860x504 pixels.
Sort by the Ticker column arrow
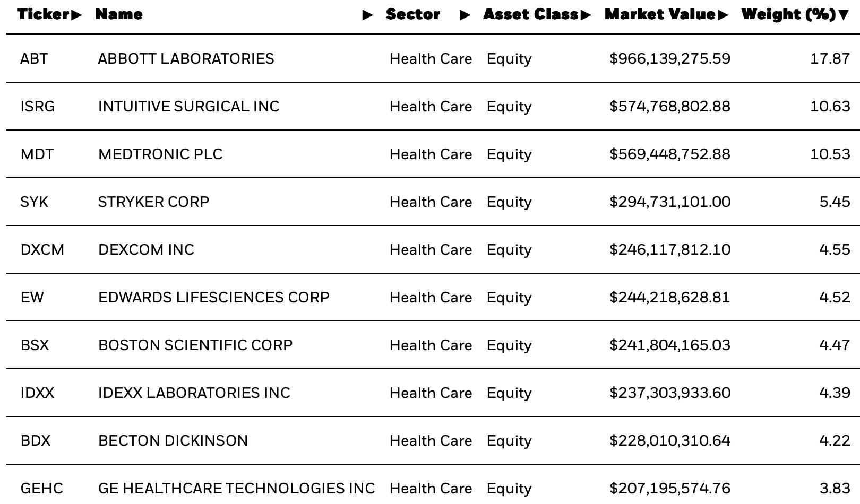76,15
